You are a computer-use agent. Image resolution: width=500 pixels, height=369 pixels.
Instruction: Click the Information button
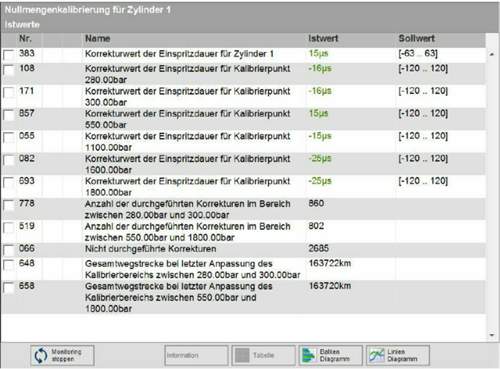196,355
